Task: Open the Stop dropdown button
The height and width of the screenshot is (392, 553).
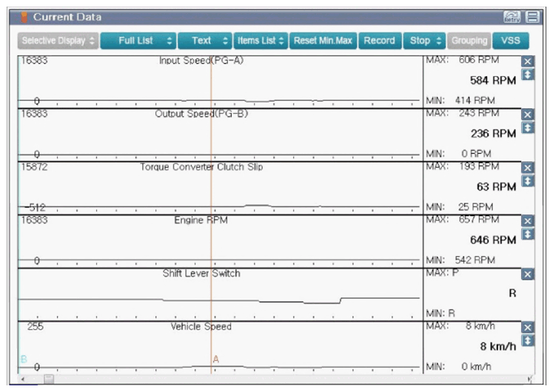Action: (425, 41)
